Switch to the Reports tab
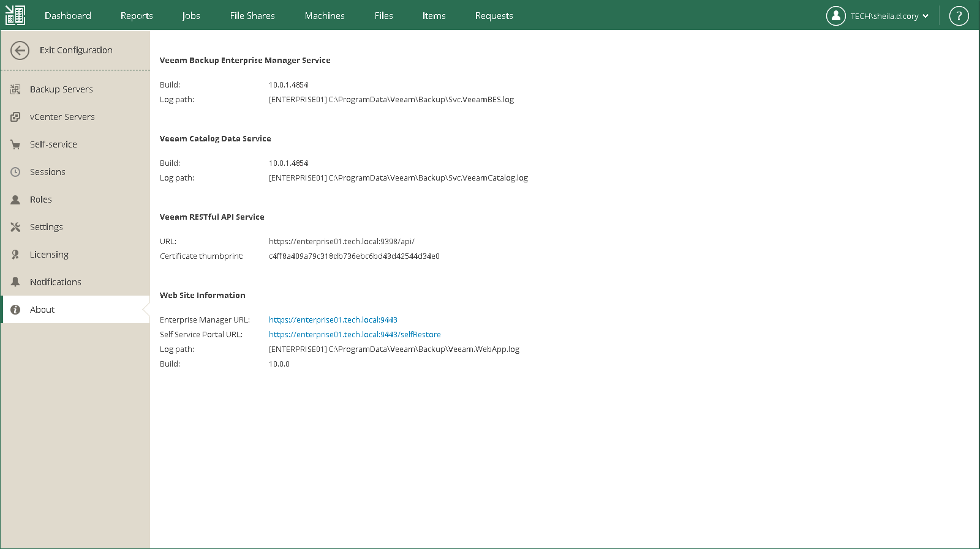The height and width of the screenshot is (549, 980). click(x=137, y=16)
